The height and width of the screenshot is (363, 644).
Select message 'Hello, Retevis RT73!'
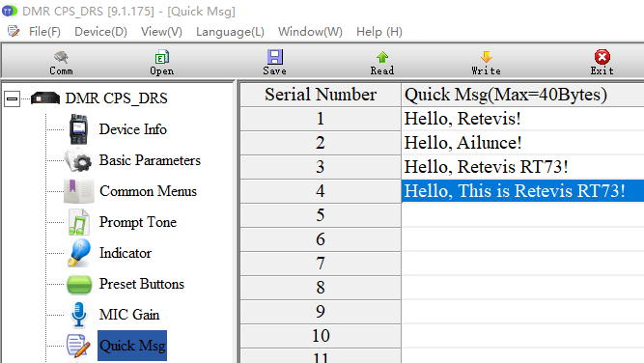522,167
